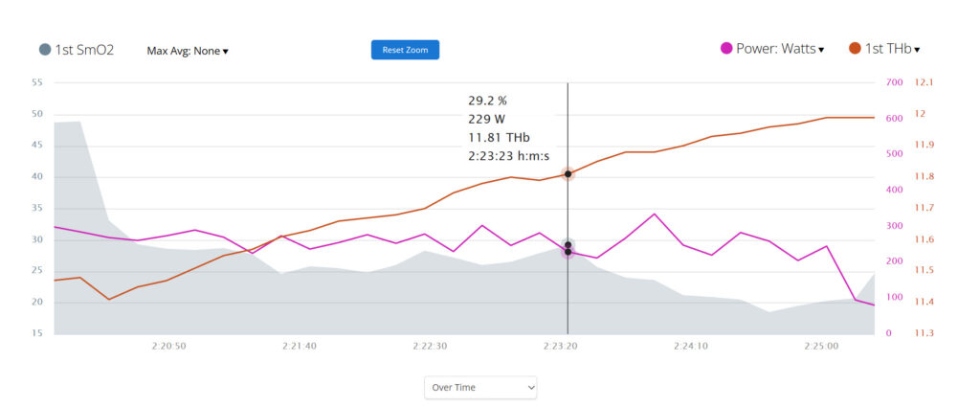This screenshot has width=980, height=407.
Task: Click the 29.2 % value in the tooltip
Action: coord(487,101)
